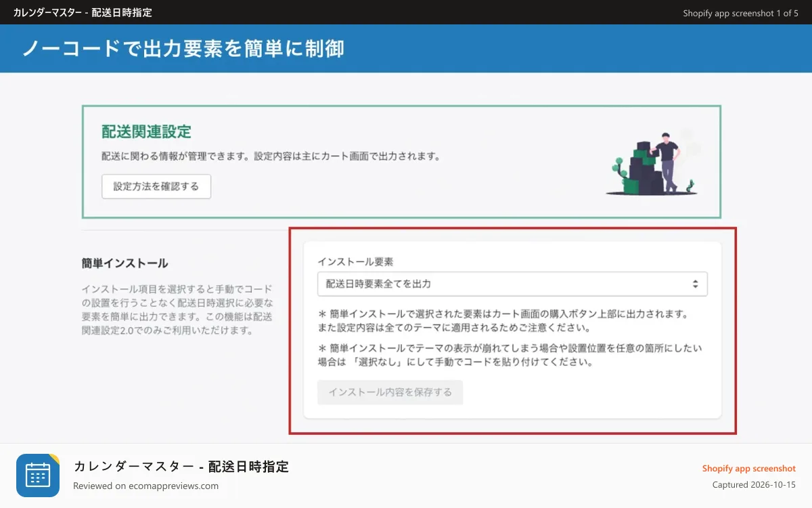Click the インストール要素 field label
This screenshot has width=812, height=508.
tap(355, 261)
